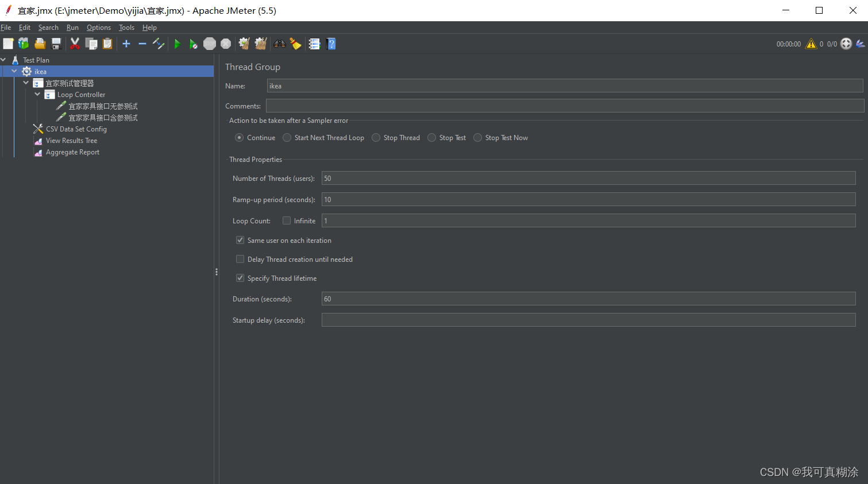Enable Delay Thread creation until needed
The image size is (868, 484).
point(240,259)
